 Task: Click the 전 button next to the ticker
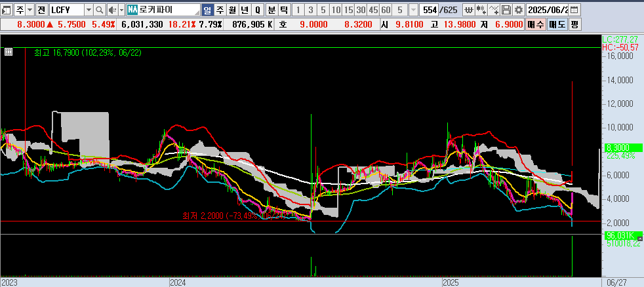(x=41, y=9)
